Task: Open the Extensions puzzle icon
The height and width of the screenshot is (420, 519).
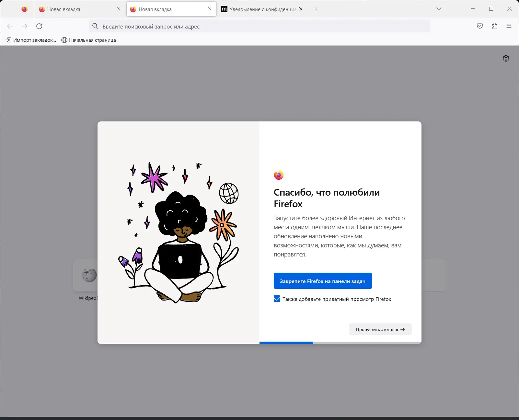Action: pyautogui.click(x=494, y=26)
